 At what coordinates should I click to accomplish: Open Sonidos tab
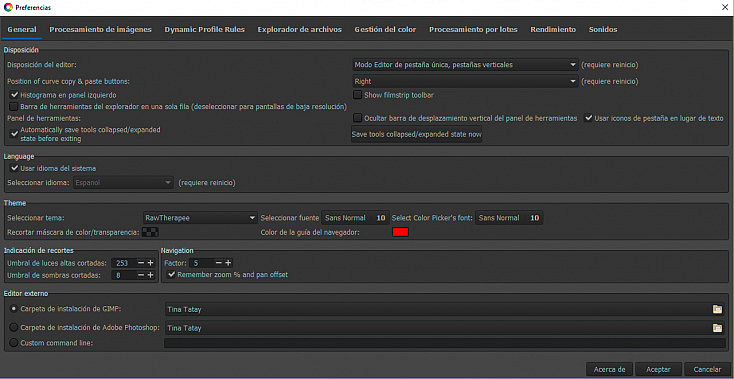point(603,29)
